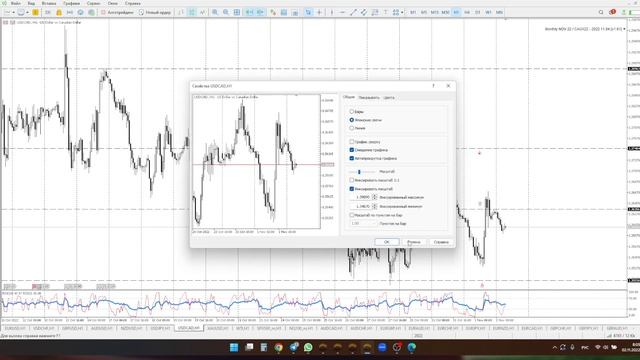
Task: Select the Линия radio option
Action: click(351, 128)
